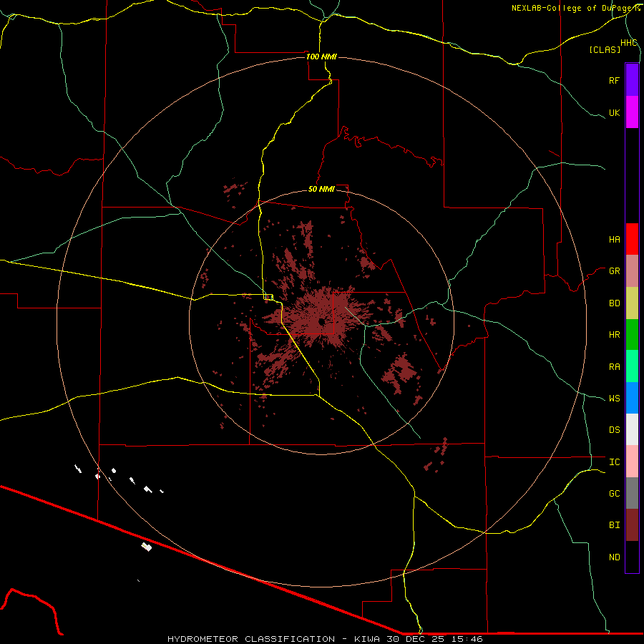Click the IC pink legend swatch

pos(632,462)
